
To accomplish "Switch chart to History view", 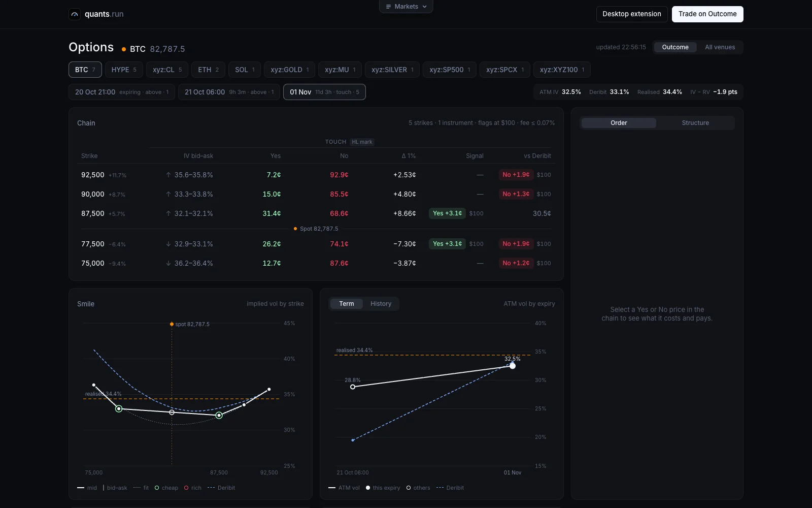I will pos(381,304).
